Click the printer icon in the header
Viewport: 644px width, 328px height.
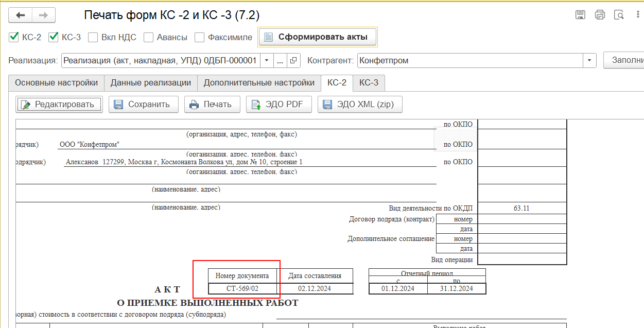coord(600,15)
